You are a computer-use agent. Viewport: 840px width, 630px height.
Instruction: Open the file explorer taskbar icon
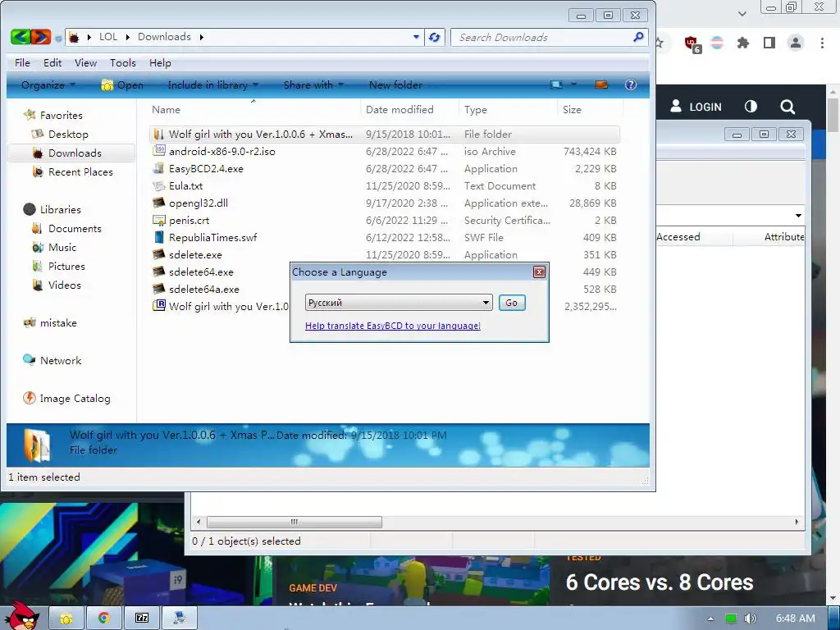[66, 618]
